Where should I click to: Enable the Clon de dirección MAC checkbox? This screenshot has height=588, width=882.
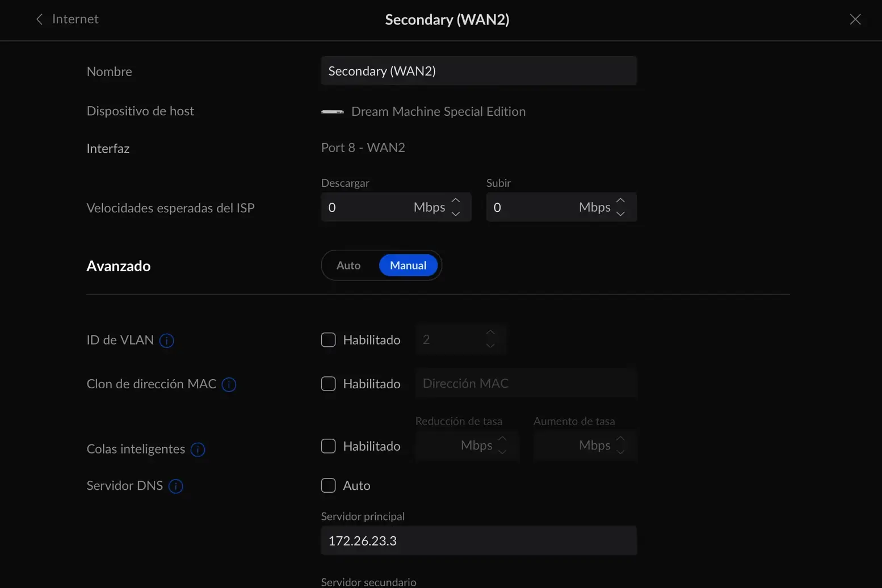point(329,384)
